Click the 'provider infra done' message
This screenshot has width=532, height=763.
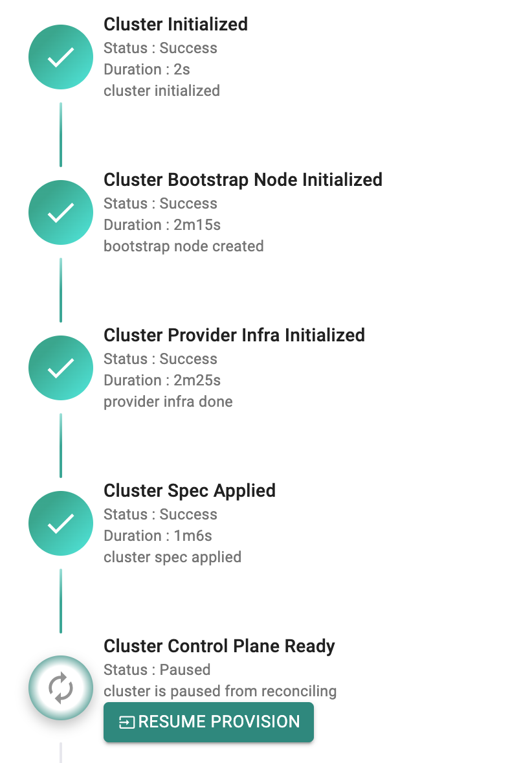(168, 402)
